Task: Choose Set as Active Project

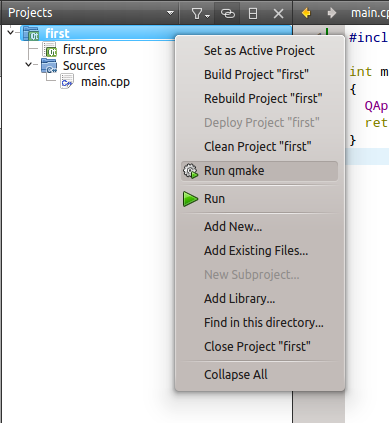Action: [x=259, y=51]
